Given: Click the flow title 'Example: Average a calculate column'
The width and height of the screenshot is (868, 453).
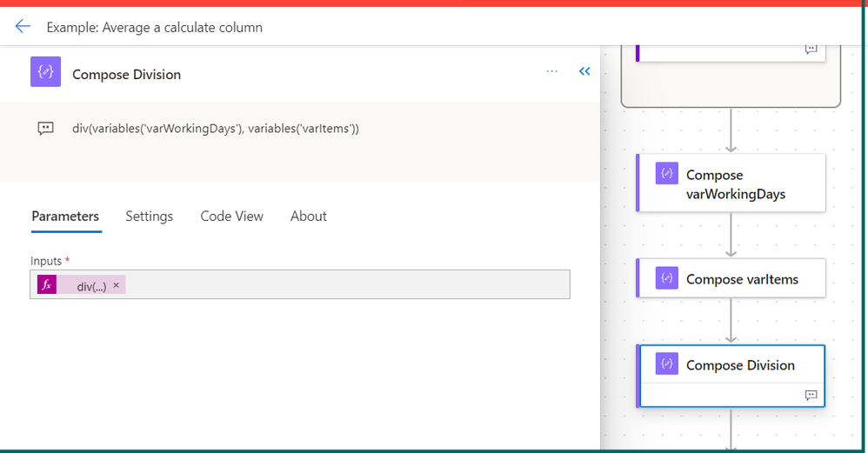Looking at the screenshot, I should (155, 27).
